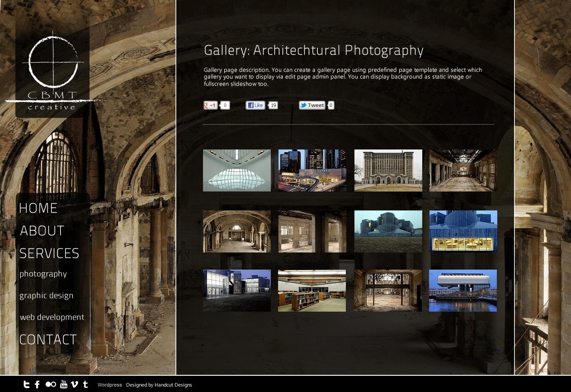Image resolution: width=571 pixels, height=392 pixels.
Task: Open the photography submenu item
Action: (43, 274)
